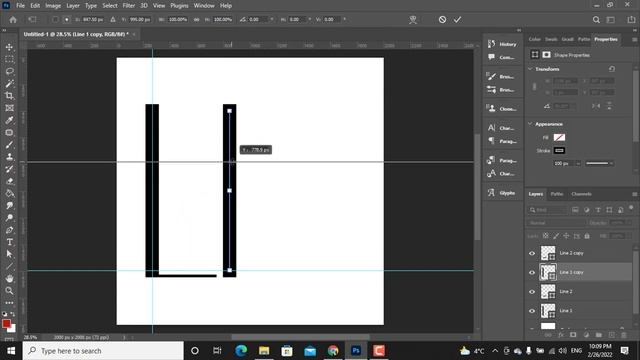Open the Properties panel menu
640x360 pixels.
634,40
